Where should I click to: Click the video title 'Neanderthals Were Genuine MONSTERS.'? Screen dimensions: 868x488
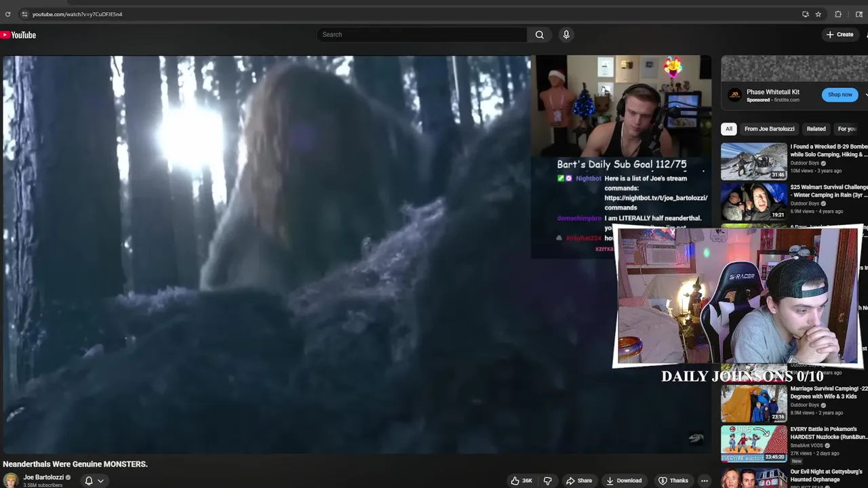(x=75, y=464)
